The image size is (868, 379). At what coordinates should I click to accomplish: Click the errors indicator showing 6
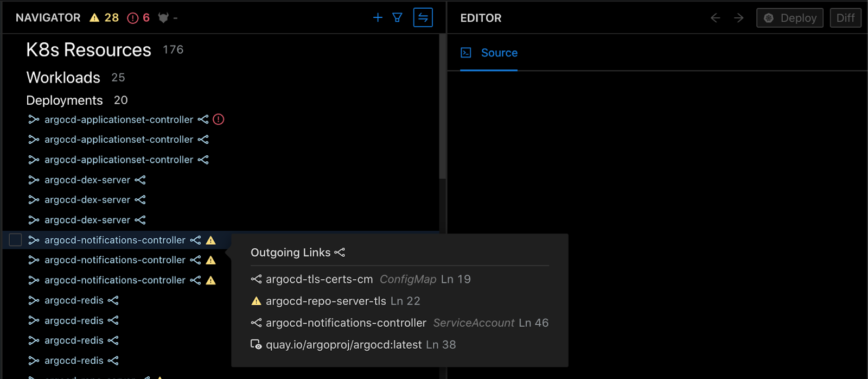pyautogui.click(x=138, y=18)
